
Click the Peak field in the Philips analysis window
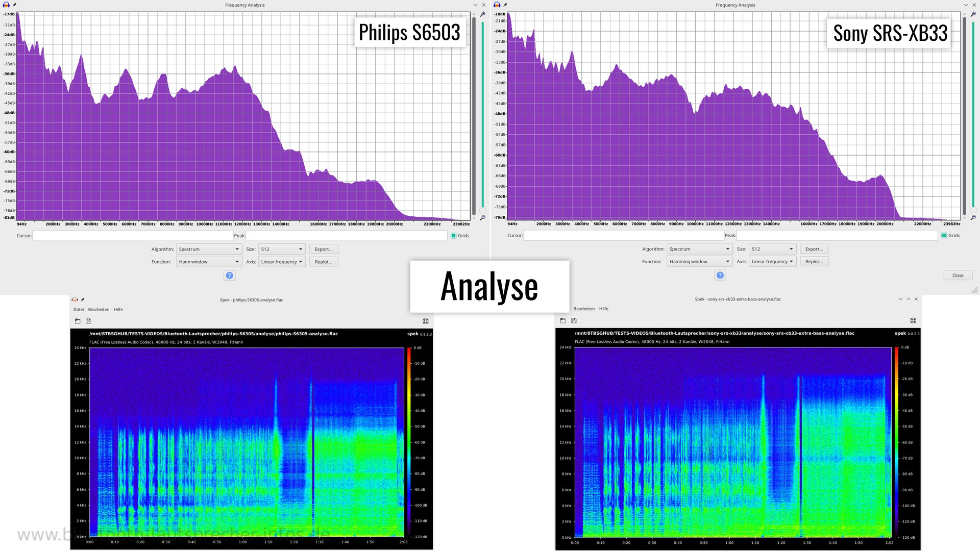click(x=347, y=236)
